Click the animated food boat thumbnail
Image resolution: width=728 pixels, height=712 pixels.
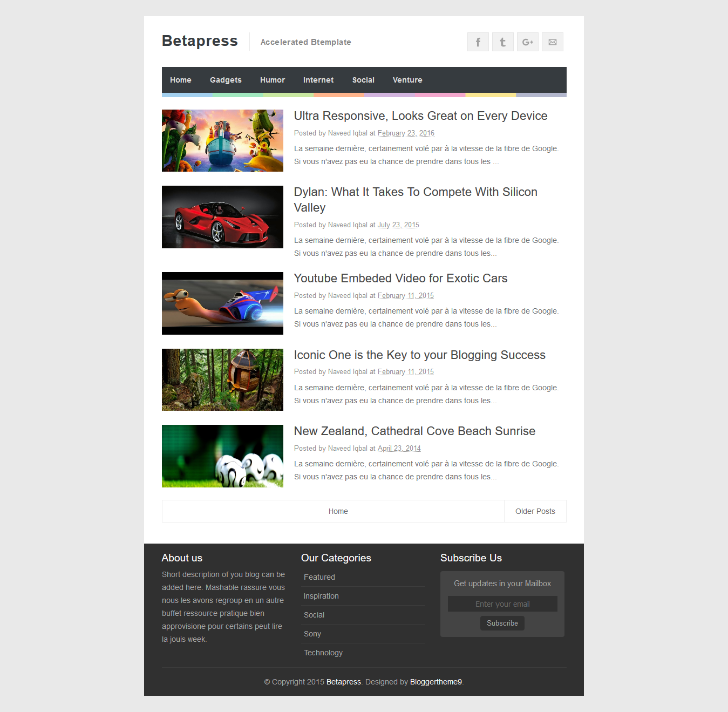(x=222, y=141)
